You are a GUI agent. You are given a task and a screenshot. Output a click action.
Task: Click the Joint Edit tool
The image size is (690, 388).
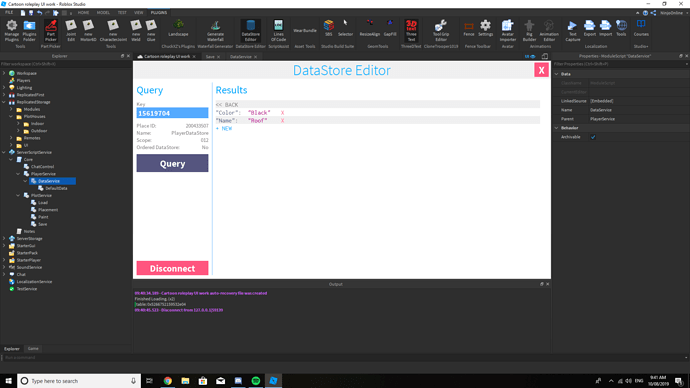point(71,30)
